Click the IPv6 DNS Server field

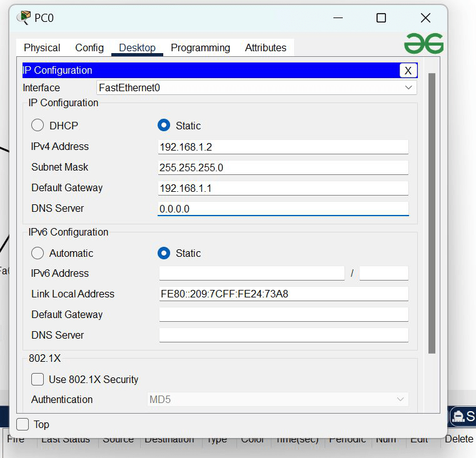point(283,335)
